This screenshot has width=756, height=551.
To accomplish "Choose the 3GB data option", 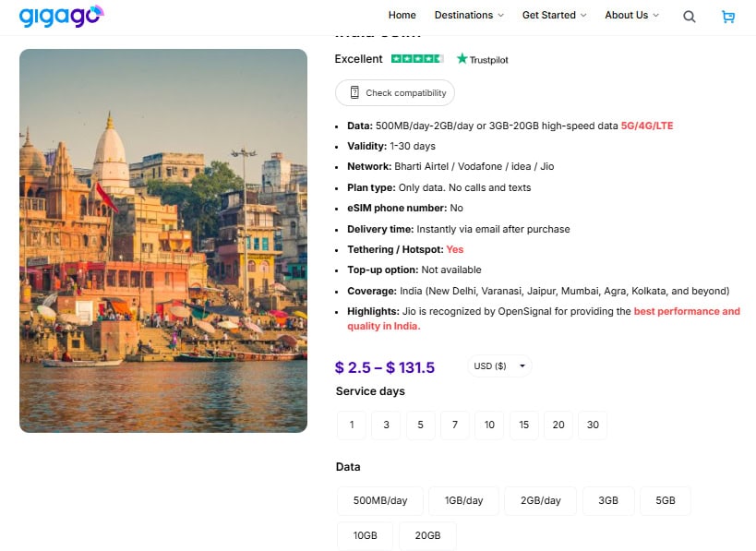I will [608, 500].
